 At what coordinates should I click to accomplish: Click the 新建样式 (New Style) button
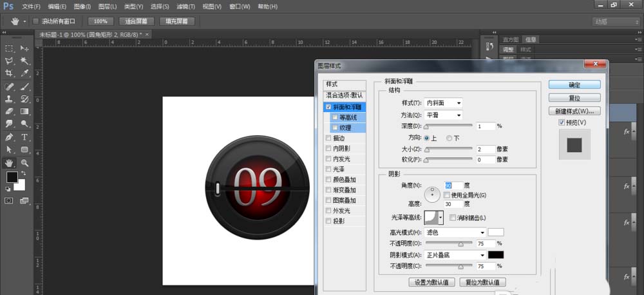(574, 111)
